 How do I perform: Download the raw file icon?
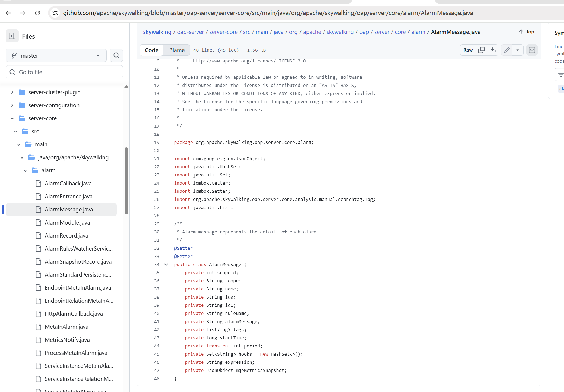(x=493, y=50)
